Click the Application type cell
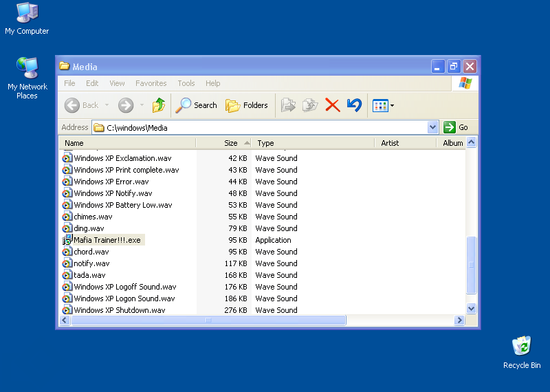 click(x=273, y=240)
